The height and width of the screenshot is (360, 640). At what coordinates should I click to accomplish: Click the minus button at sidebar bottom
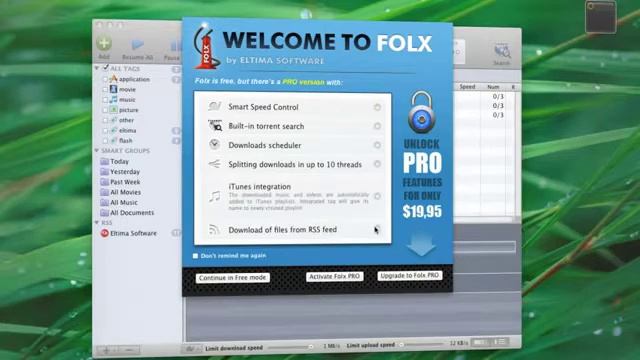129,350
